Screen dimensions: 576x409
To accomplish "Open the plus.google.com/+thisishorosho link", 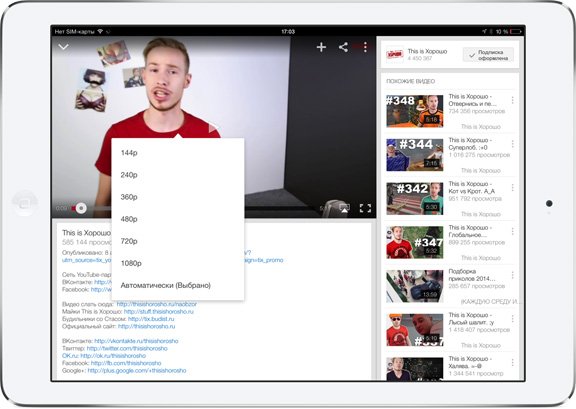I will click(x=137, y=370).
